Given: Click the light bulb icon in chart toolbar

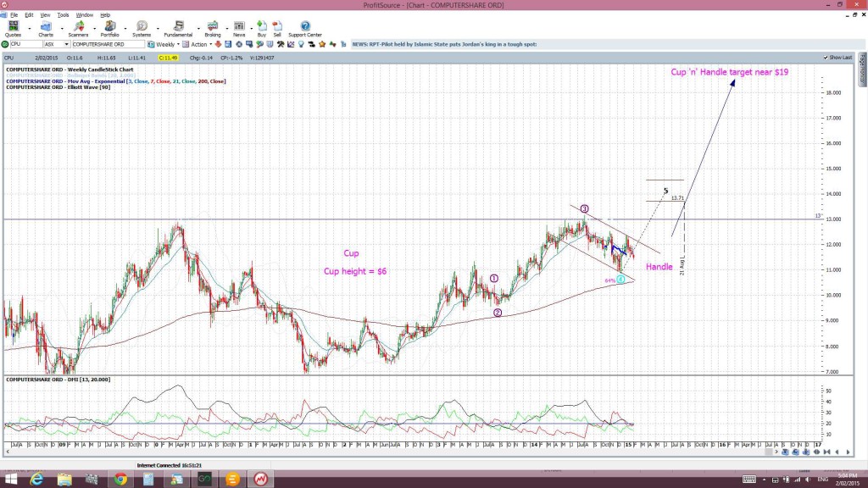Looking at the screenshot, I should pyautogui.click(x=301, y=44).
